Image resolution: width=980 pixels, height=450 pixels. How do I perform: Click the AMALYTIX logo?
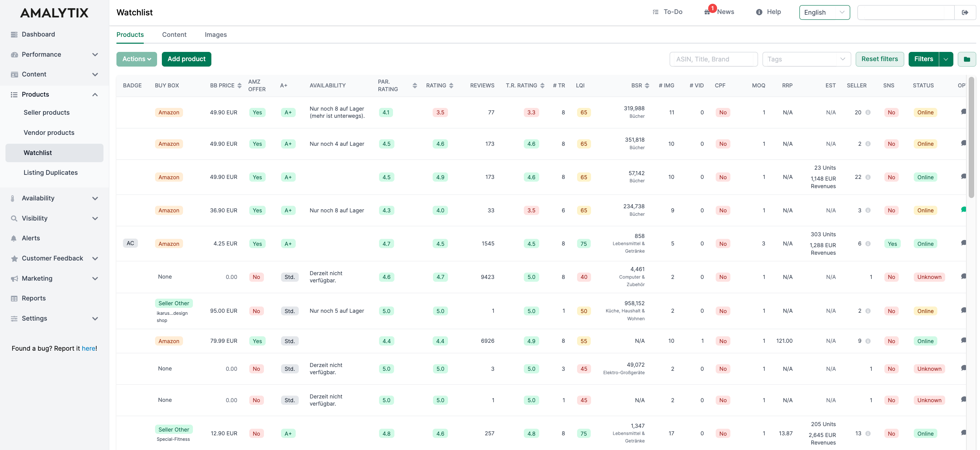54,13
